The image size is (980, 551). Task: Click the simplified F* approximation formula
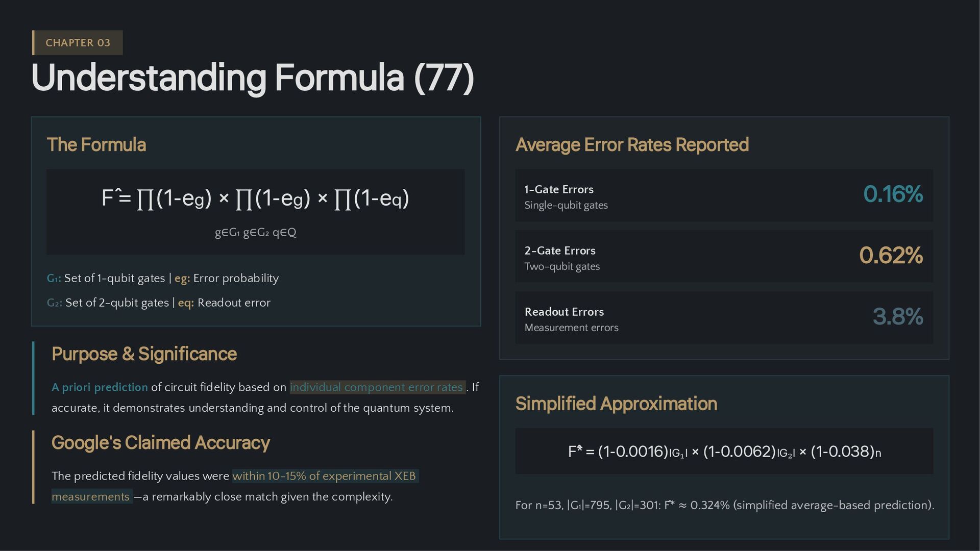pyautogui.click(x=724, y=452)
